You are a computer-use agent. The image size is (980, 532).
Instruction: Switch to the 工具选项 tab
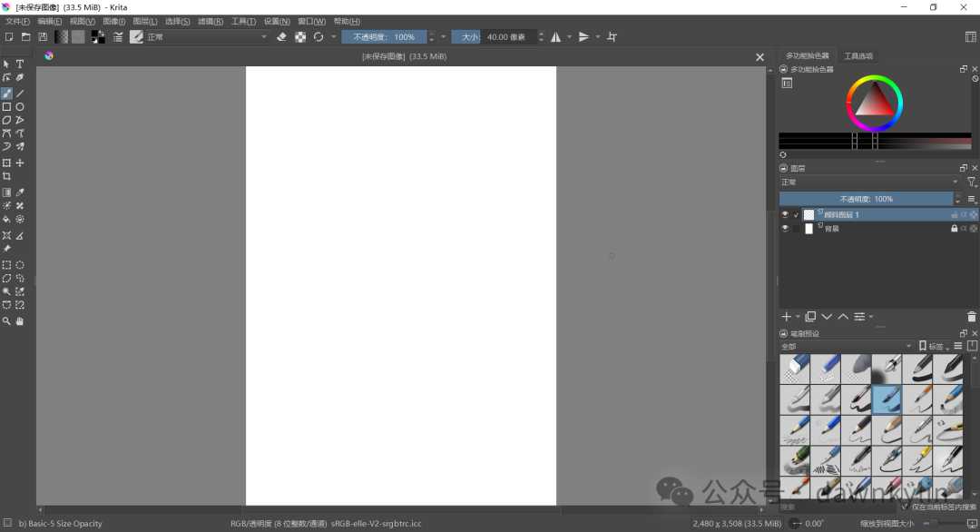click(x=857, y=54)
